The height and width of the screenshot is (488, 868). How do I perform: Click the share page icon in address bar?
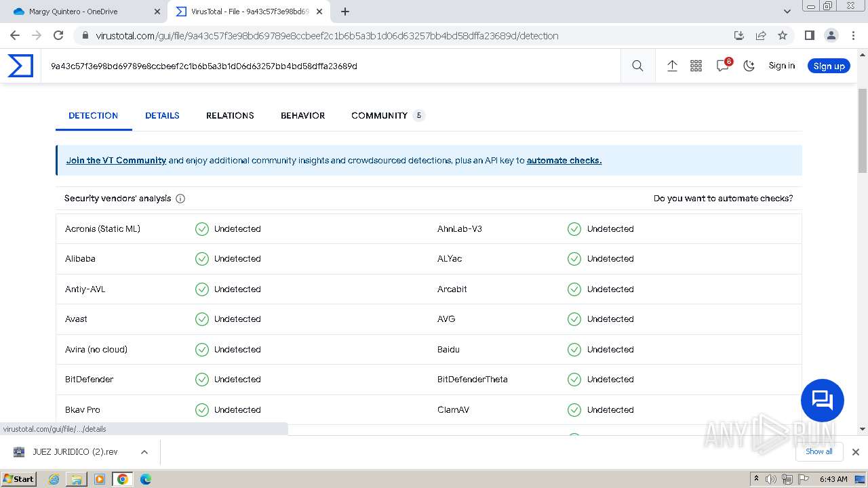tap(761, 35)
